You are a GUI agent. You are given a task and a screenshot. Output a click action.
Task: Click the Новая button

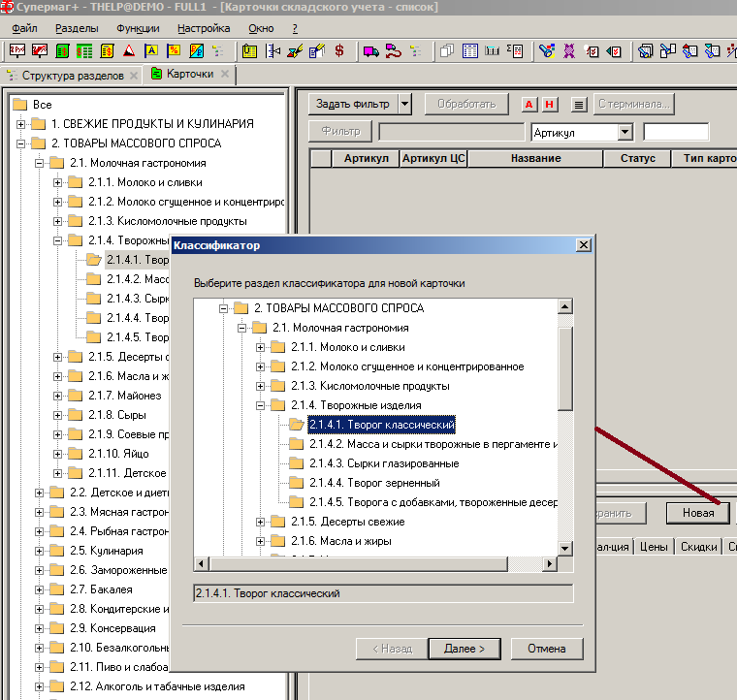click(x=698, y=513)
